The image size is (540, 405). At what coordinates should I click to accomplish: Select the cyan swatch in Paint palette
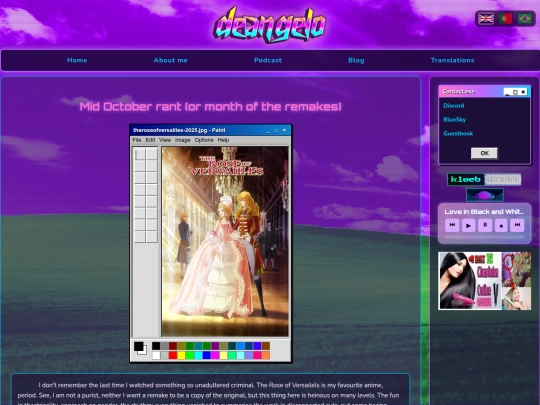(198, 355)
